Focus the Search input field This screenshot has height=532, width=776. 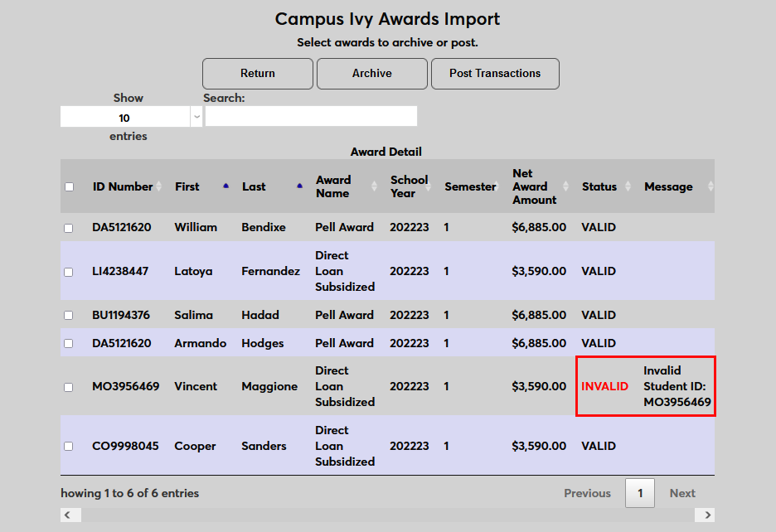point(311,117)
